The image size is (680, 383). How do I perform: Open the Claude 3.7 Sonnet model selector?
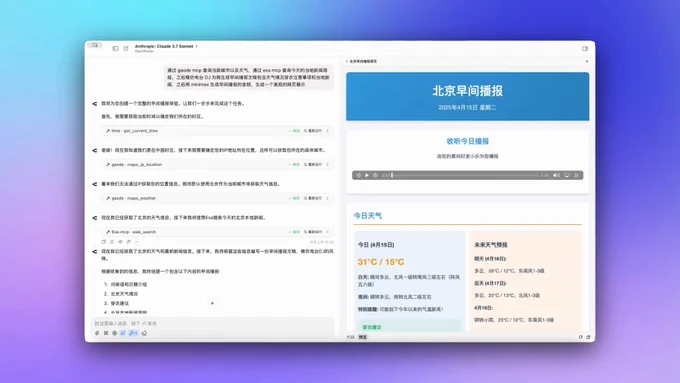point(166,46)
